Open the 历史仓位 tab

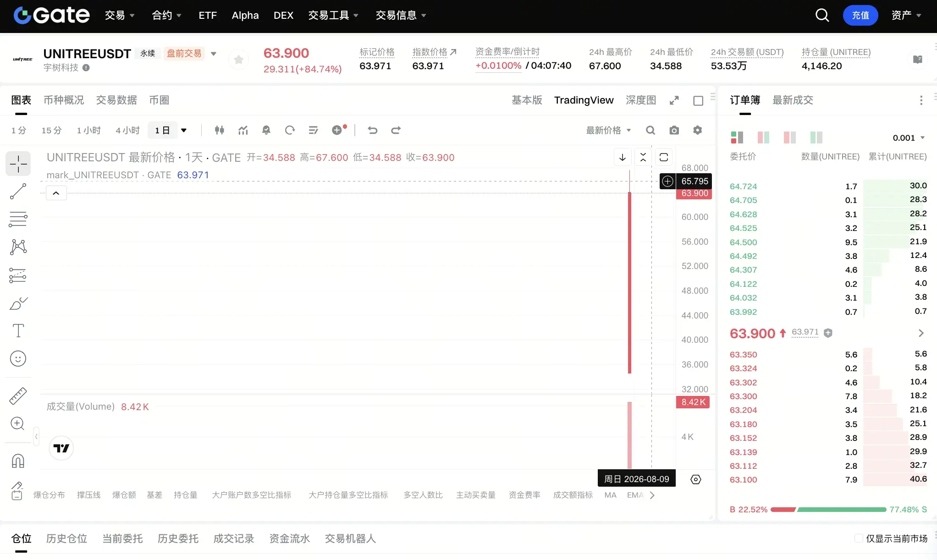pyautogui.click(x=66, y=538)
